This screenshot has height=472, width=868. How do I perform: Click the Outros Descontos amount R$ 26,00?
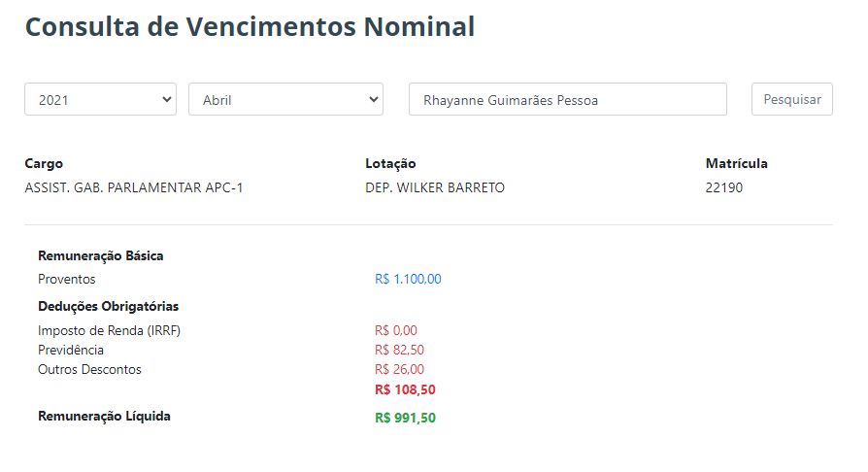coord(399,369)
